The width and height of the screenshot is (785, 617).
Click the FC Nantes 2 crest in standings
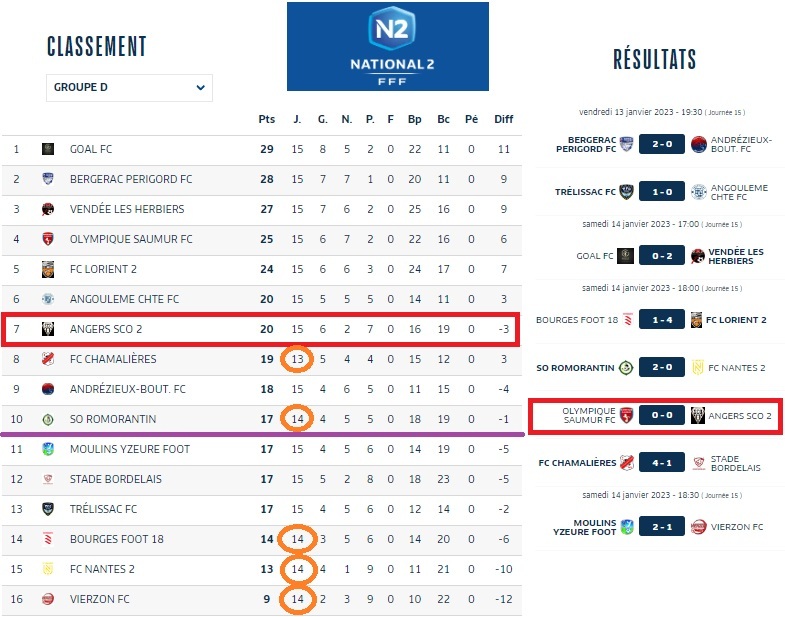point(47,569)
